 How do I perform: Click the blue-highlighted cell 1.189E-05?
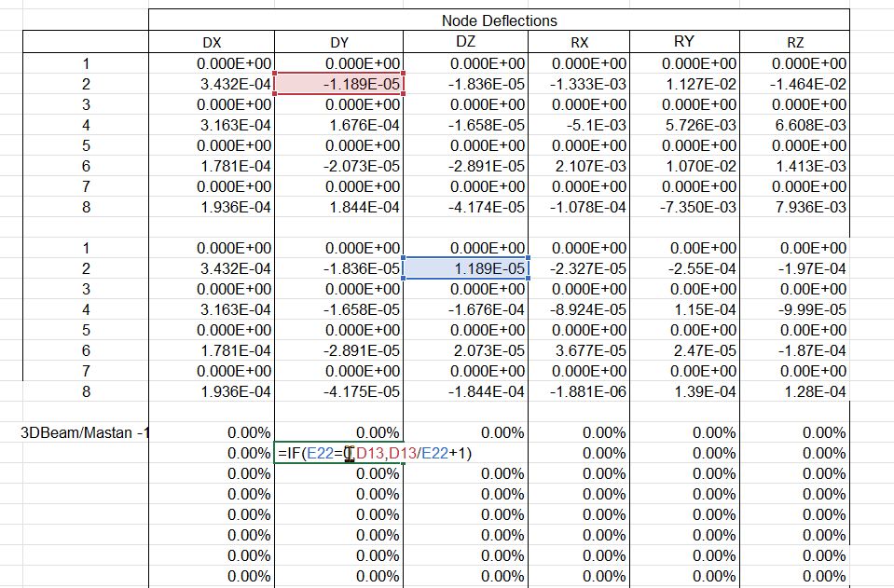point(466,269)
